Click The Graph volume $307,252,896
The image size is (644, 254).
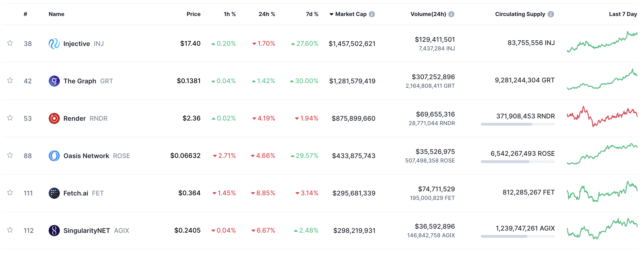tap(433, 77)
